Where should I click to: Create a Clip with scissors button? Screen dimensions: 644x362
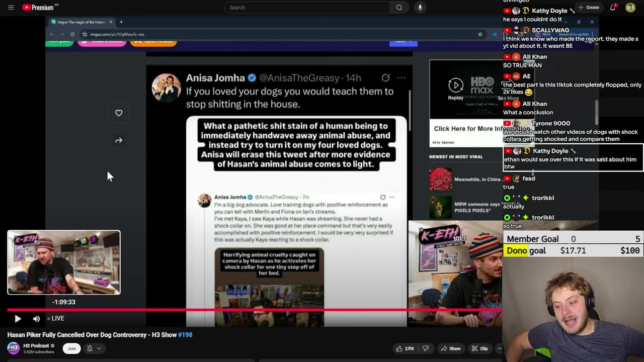pos(480,348)
